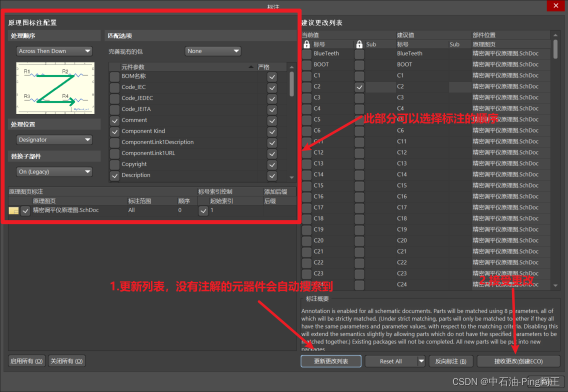Viewport: 568px width, 392px height.
Task: Click the Across Then Down order preview image
Action: pos(55,88)
